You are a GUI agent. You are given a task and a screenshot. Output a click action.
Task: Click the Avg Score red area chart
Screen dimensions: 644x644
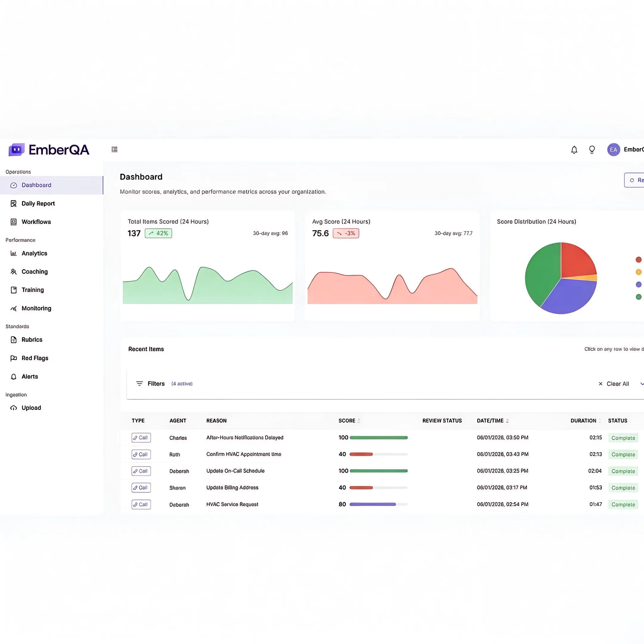[x=392, y=286]
